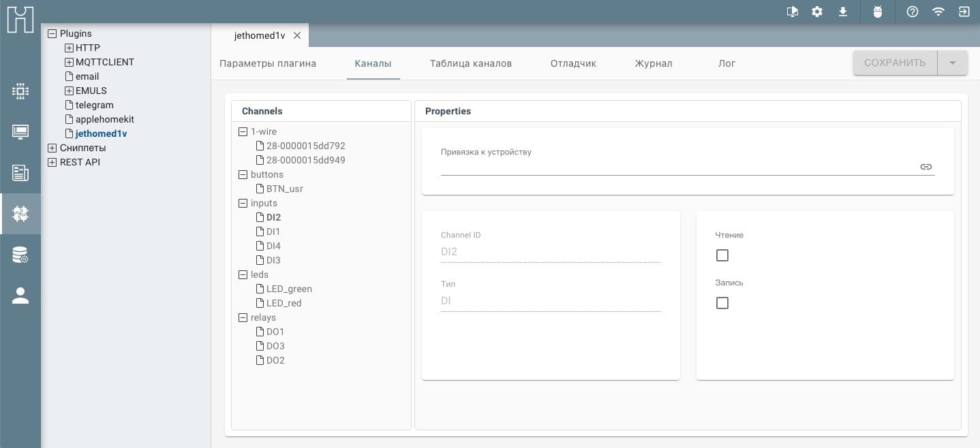Open the help question mark icon
This screenshot has height=448, width=980.
point(913,12)
